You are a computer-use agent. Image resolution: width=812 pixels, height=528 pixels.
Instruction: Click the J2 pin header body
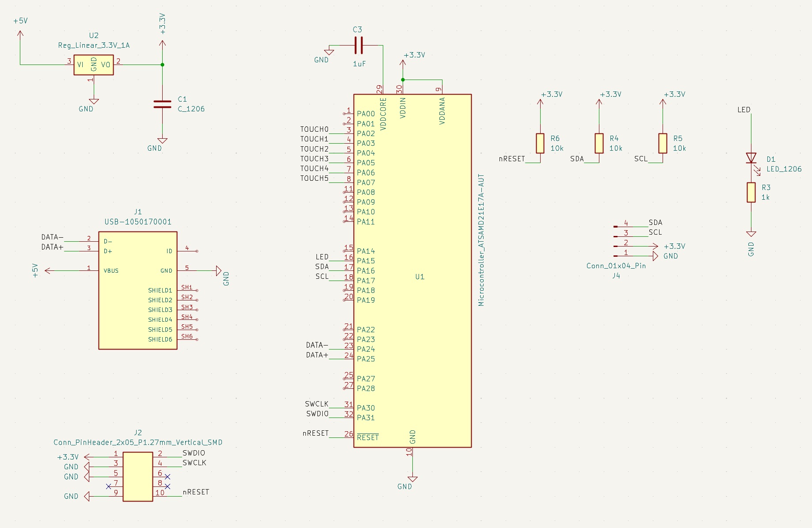tap(137, 476)
